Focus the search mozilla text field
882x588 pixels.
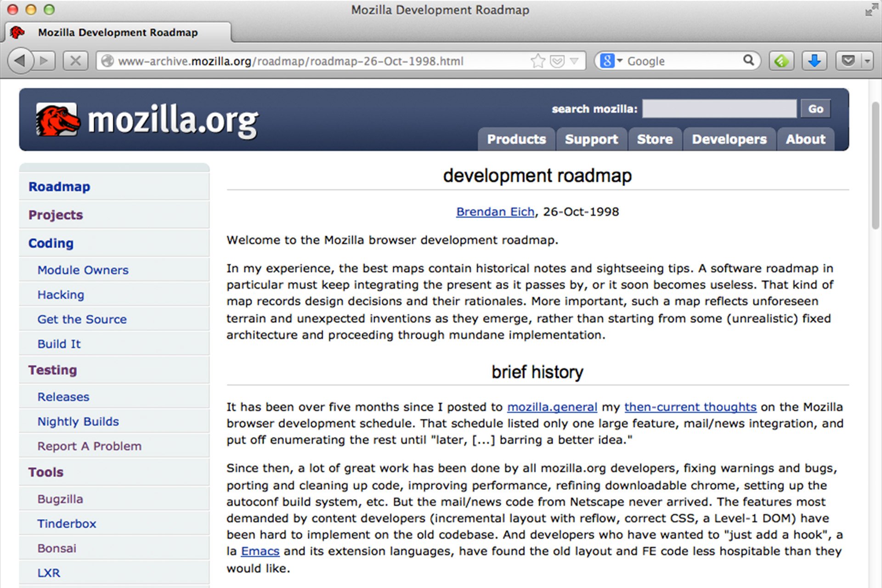pos(719,109)
